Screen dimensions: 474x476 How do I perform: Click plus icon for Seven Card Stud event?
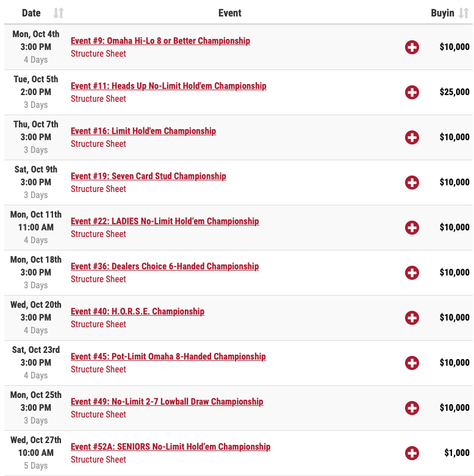412,182
